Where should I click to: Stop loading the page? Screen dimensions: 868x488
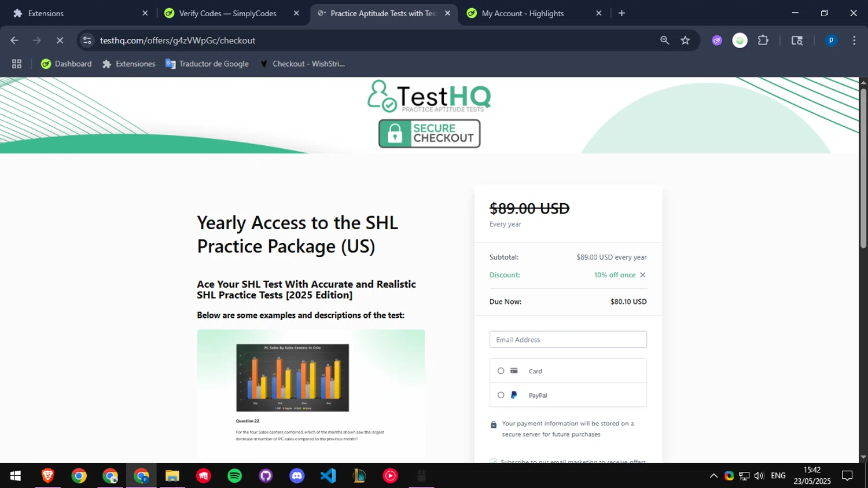pos(60,41)
